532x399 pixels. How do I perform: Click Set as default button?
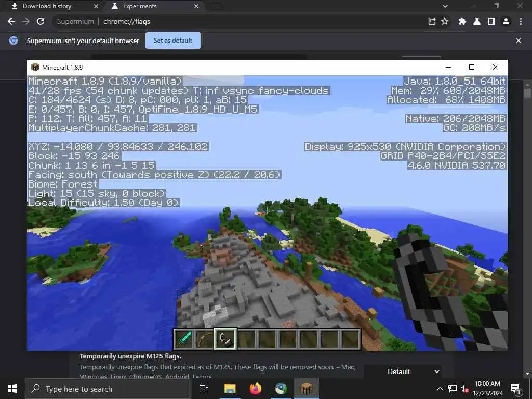173,41
